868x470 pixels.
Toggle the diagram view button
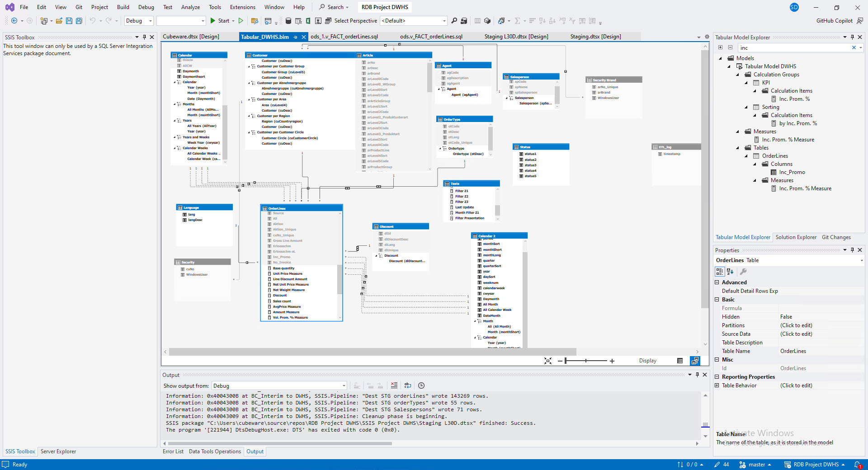tap(695, 361)
